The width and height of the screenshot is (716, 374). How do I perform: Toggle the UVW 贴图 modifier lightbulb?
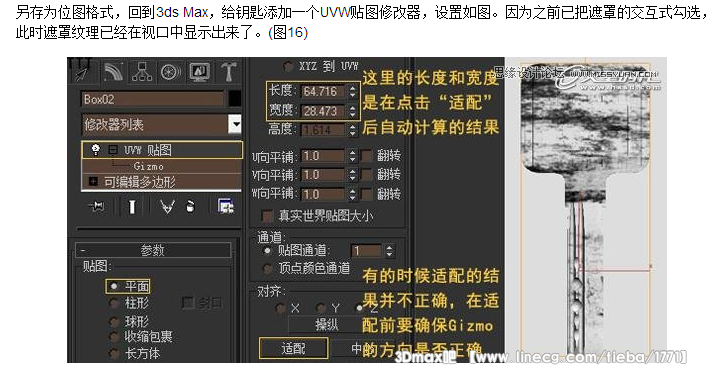[95, 150]
